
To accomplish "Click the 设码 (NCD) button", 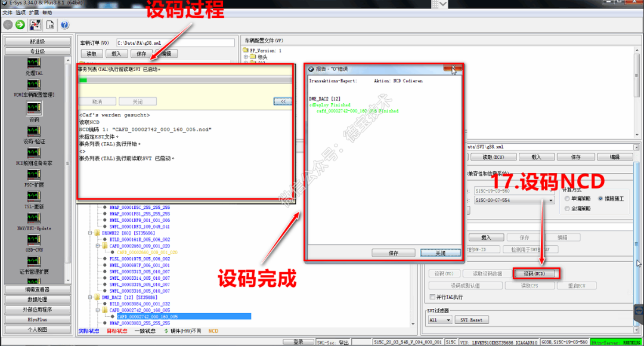I will click(535, 274).
